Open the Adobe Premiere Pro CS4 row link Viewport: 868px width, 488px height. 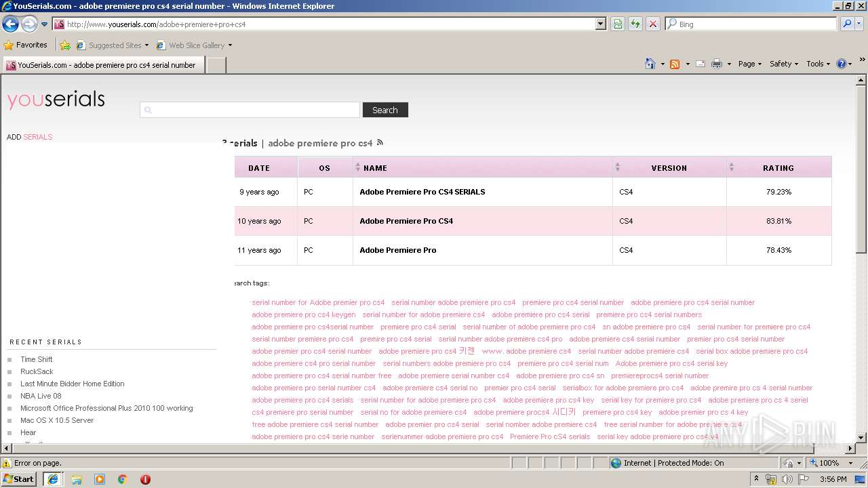(x=406, y=221)
